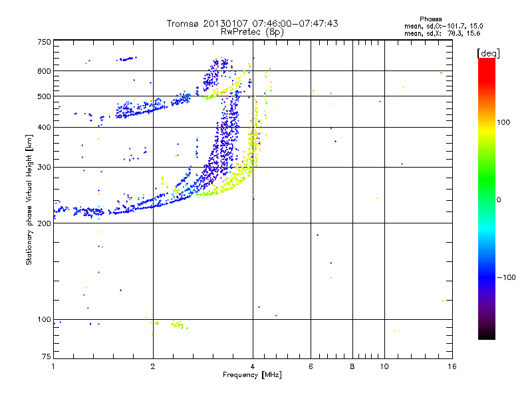Click the x-axis tick label '16'

coord(452,366)
